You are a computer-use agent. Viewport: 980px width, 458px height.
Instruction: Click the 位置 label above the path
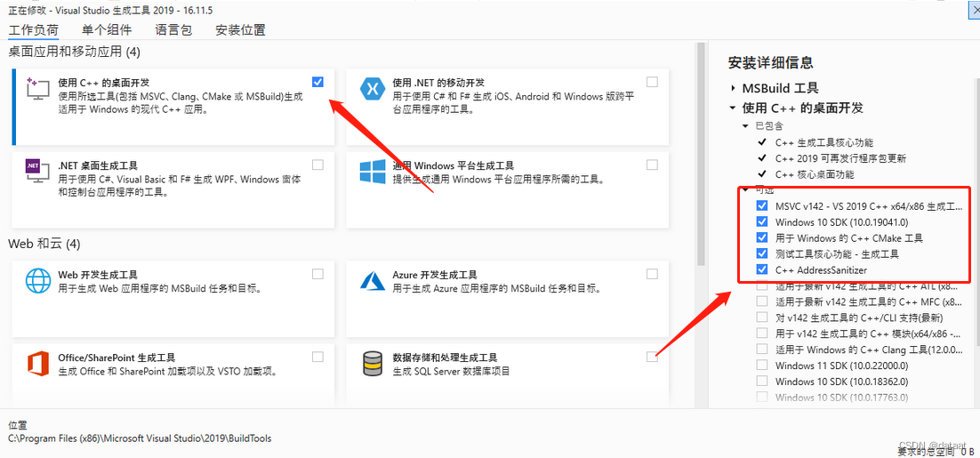coord(18,425)
